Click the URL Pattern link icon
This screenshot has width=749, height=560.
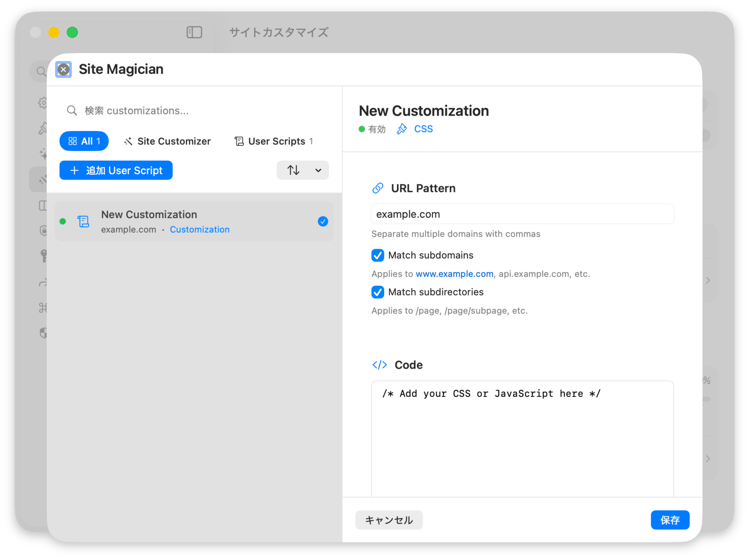point(378,188)
